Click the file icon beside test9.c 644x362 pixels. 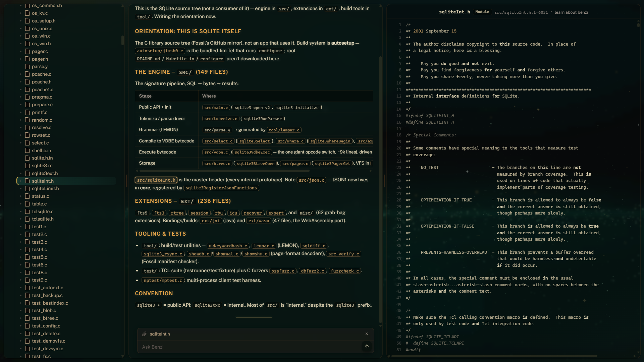pos(28,280)
